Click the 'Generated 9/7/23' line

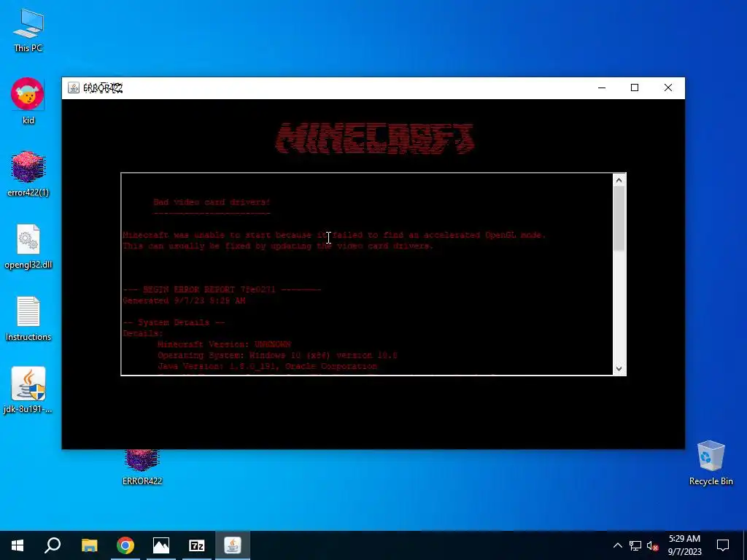184,300
